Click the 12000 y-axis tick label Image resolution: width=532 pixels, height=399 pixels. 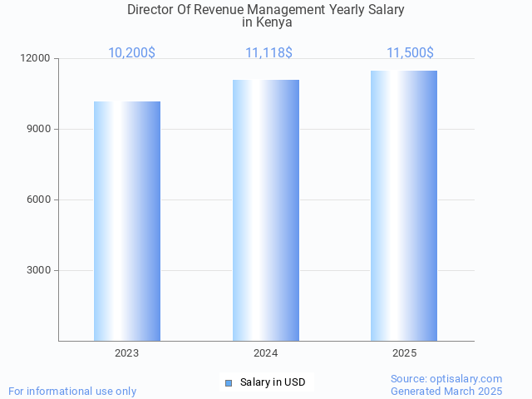[36, 59]
